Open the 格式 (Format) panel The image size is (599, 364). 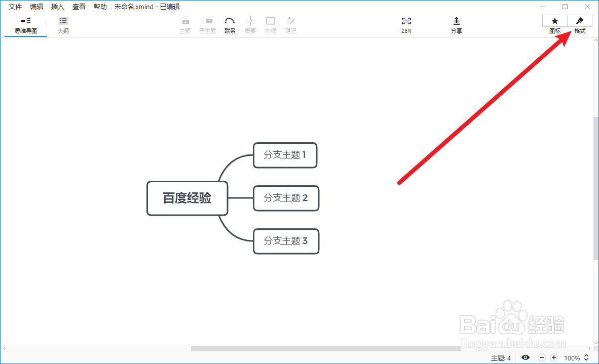tap(579, 24)
